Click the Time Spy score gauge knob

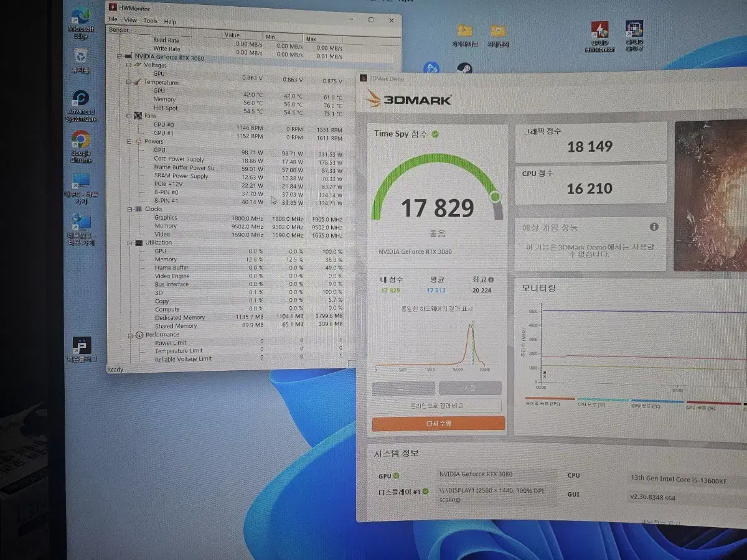pyautogui.click(x=495, y=197)
